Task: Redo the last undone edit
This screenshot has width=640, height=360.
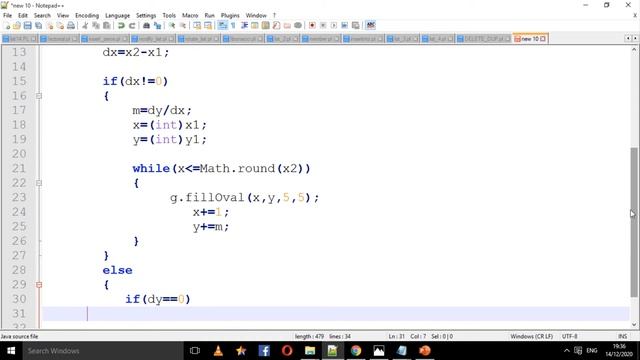Action: 132,25
